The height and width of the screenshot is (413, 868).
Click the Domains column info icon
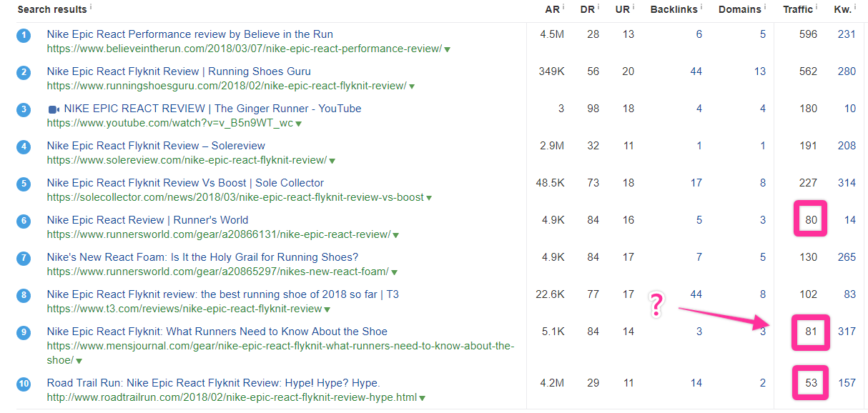point(766,6)
